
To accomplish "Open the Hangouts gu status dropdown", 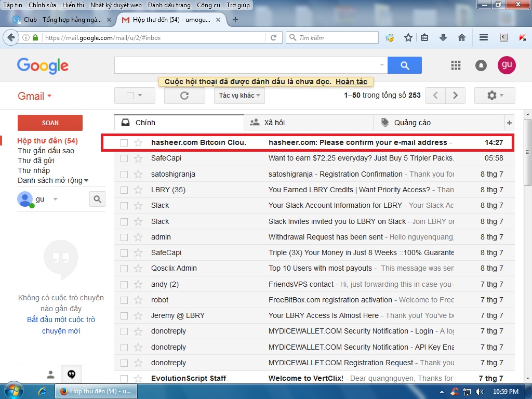I will click(55, 199).
